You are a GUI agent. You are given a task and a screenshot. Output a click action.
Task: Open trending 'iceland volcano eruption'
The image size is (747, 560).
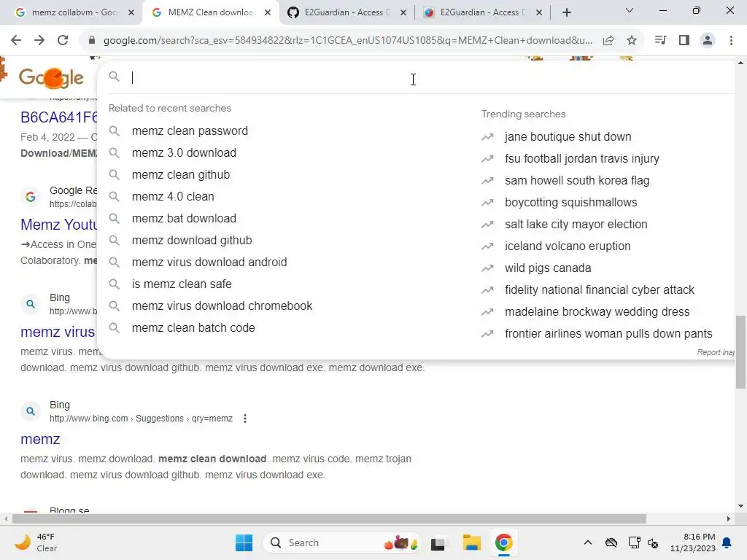(x=568, y=246)
